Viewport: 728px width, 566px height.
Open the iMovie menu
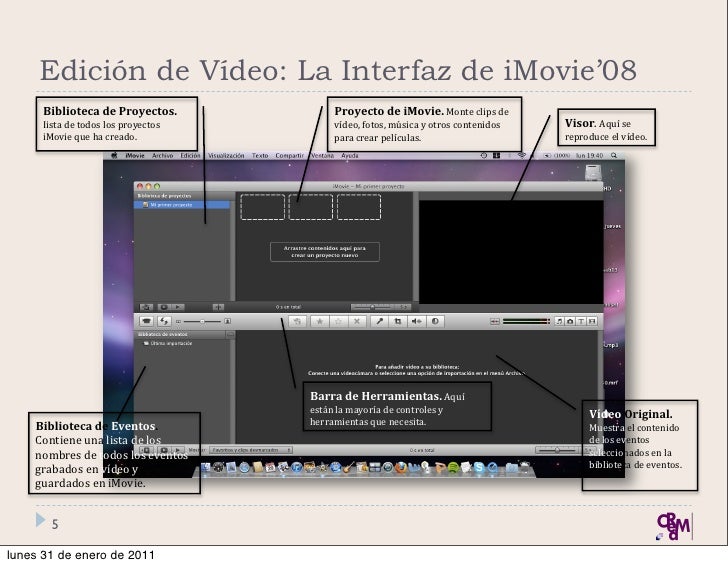pos(135,156)
